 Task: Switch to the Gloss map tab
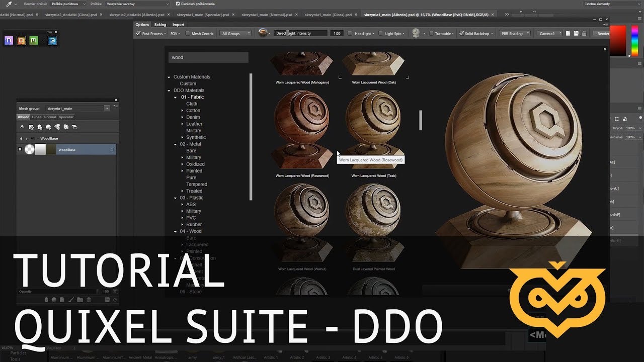pyautogui.click(x=37, y=117)
